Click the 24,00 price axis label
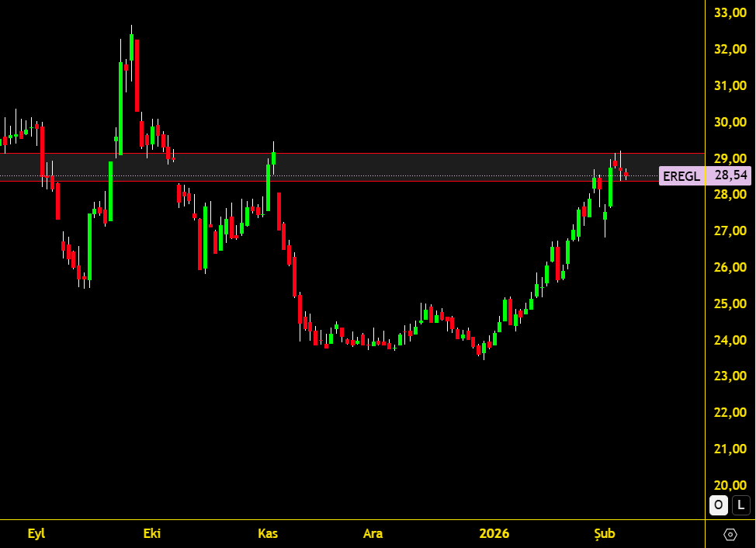 [730, 340]
